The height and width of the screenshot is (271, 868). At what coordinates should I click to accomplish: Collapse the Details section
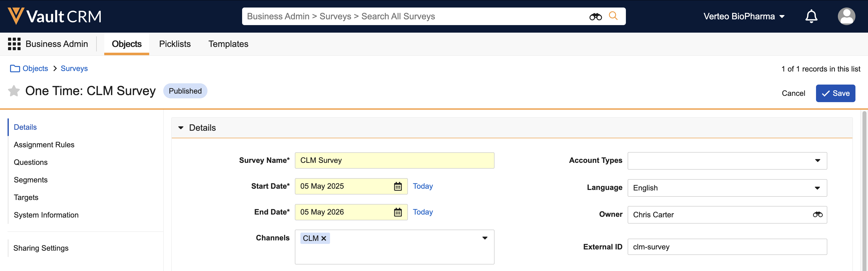click(x=181, y=127)
